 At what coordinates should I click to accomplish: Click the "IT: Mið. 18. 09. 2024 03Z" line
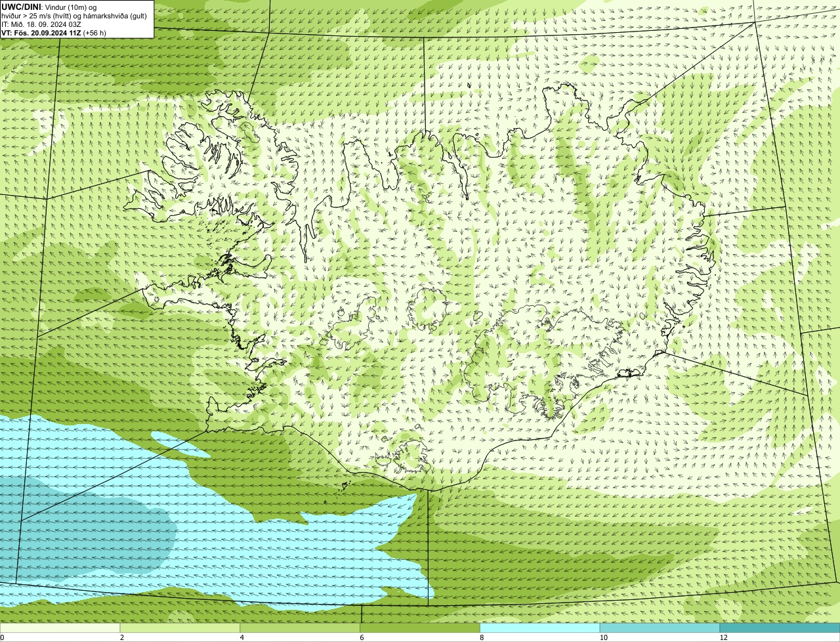41,24
